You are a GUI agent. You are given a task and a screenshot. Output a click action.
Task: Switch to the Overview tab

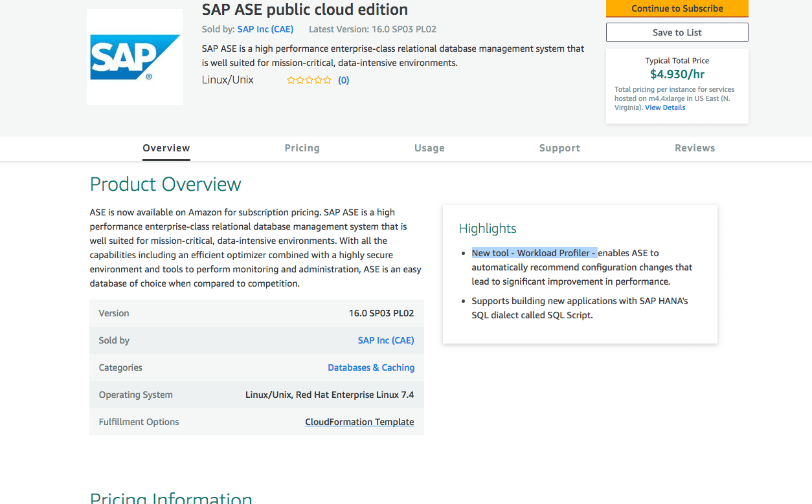pos(166,148)
